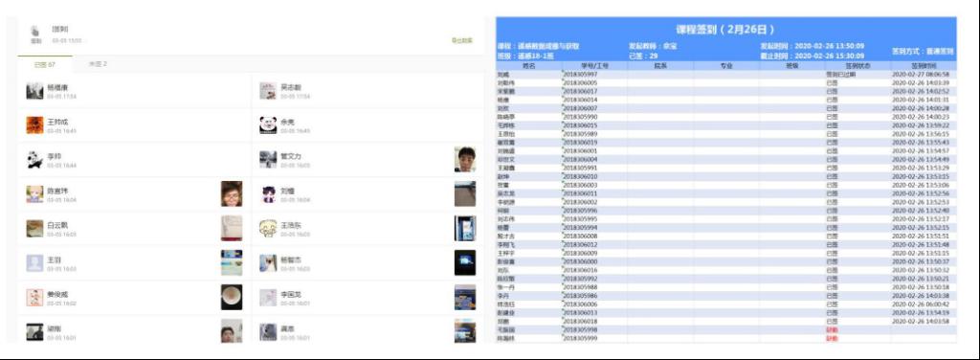Click the yellow cartoon face avatar beside 王浩东

(x=268, y=228)
